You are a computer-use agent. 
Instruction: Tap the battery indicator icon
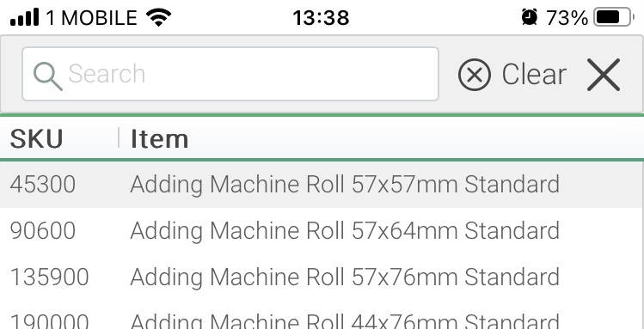614,17
